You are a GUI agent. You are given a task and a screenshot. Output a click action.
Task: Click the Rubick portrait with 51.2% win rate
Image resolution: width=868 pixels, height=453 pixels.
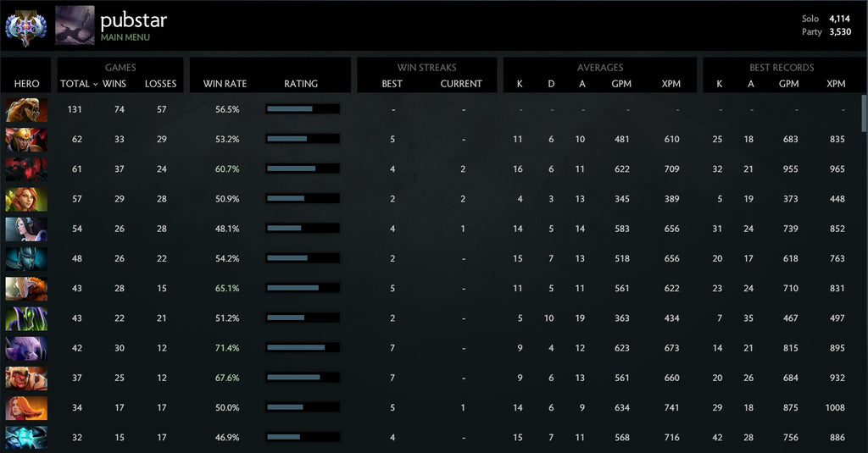pos(26,318)
